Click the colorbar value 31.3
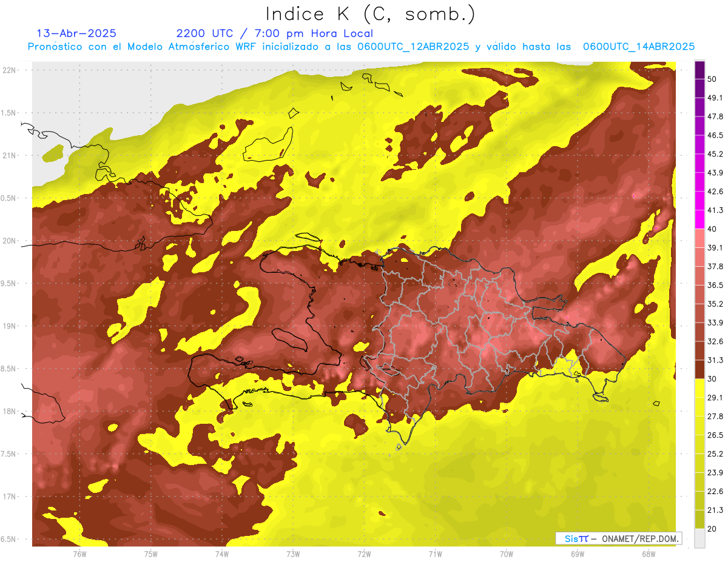Image resolution: width=728 pixels, height=562 pixels. pos(715,360)
